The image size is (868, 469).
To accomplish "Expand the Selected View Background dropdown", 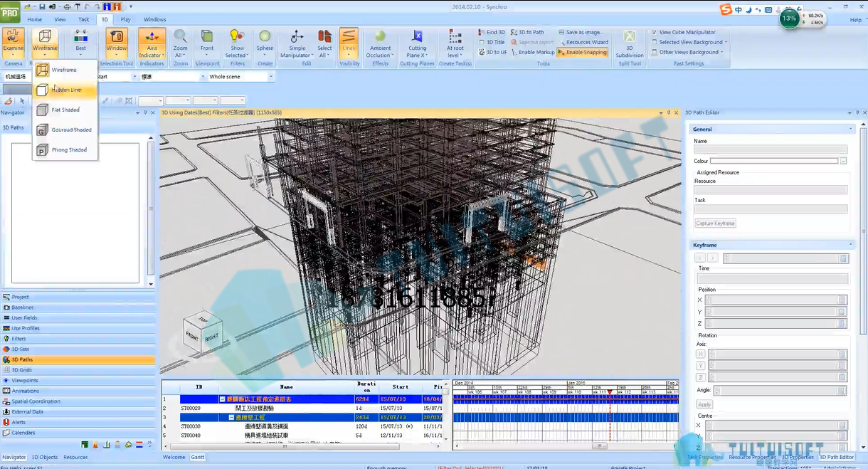I will point(690,42).
